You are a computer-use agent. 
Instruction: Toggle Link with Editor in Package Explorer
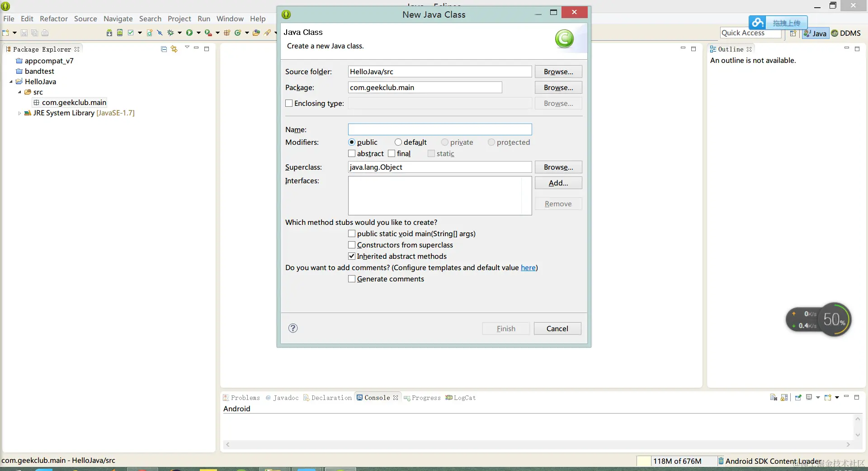coord(174,49)
